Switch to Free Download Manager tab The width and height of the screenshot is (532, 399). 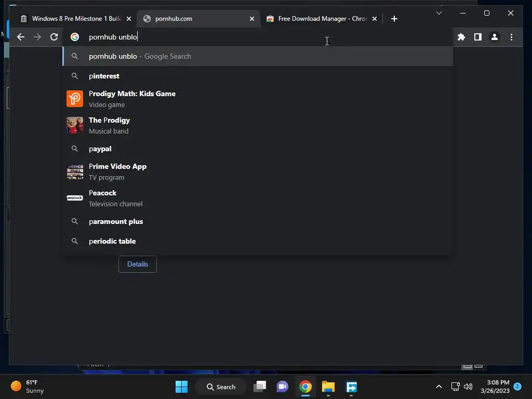tap(322, 19)
